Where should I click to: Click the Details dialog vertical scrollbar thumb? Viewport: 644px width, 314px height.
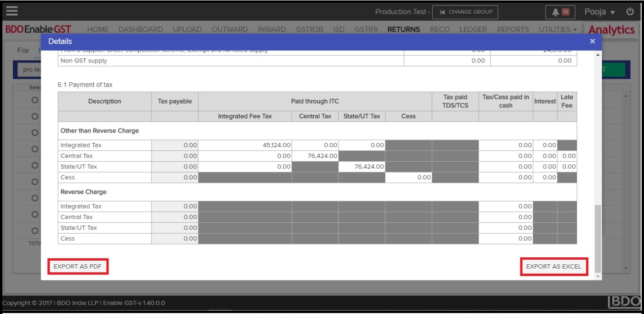coord(598,236)
